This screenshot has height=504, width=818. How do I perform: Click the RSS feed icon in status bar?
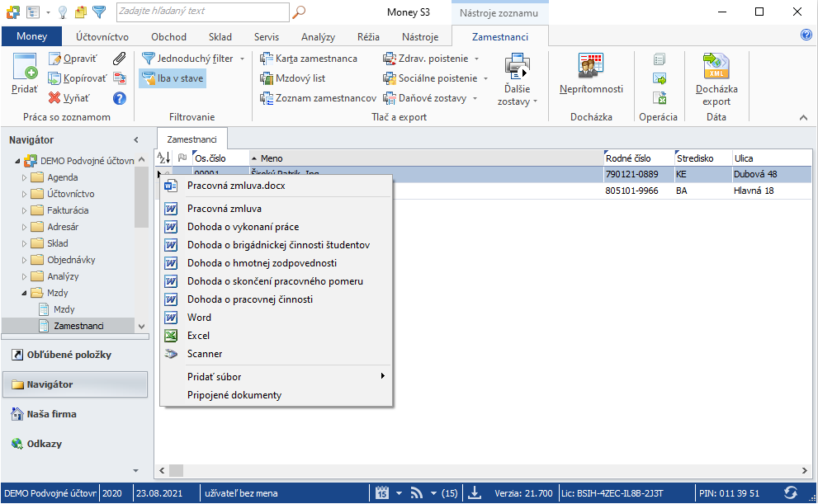click(x=416, y=492)
